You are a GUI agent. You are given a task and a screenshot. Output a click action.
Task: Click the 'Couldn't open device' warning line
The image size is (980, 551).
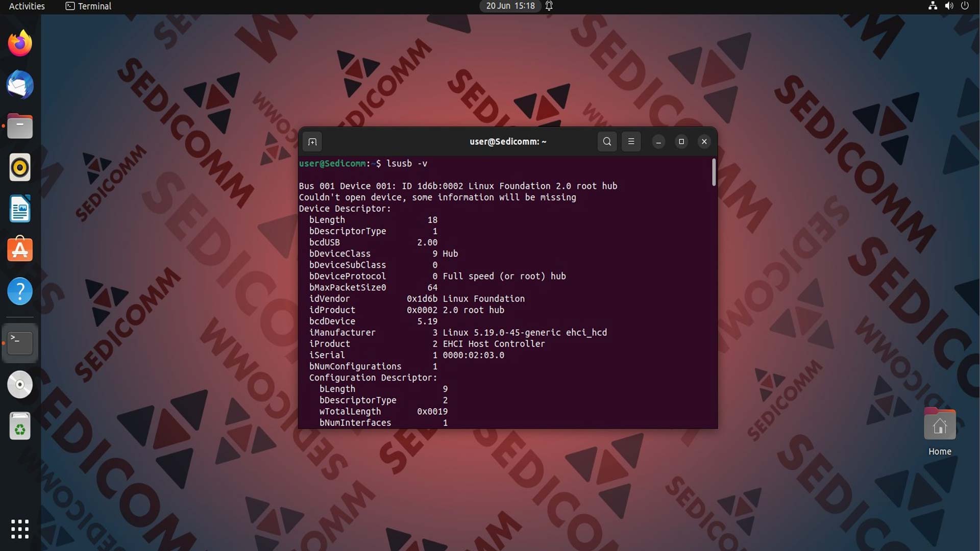[437, 197]
